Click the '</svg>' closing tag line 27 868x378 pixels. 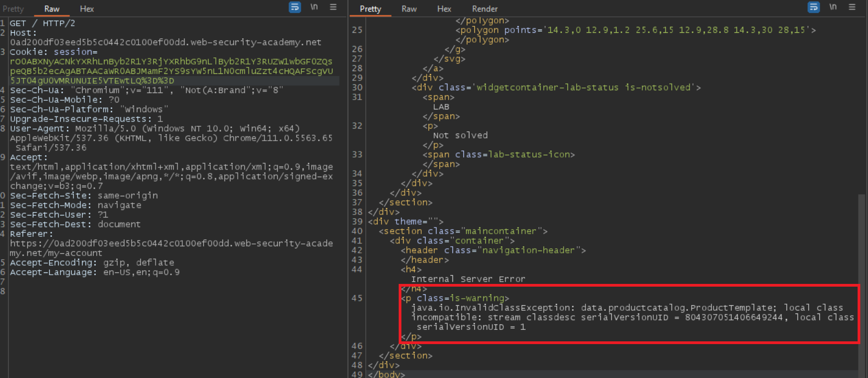[x=449, y=59]
